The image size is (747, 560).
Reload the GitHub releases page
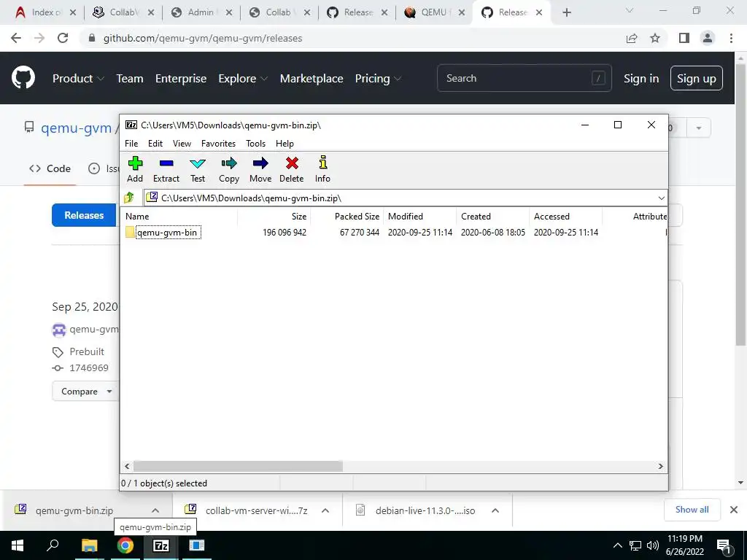click(63, 38)
